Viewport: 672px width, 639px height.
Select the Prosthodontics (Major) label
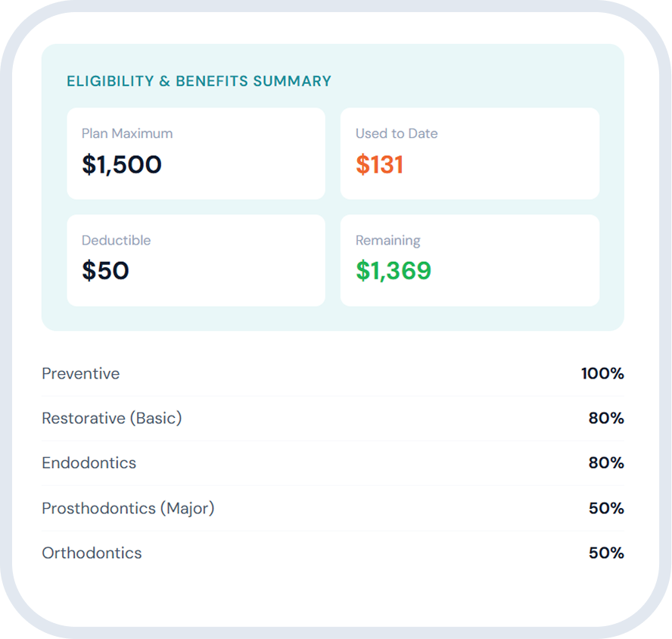click(128, 508)
